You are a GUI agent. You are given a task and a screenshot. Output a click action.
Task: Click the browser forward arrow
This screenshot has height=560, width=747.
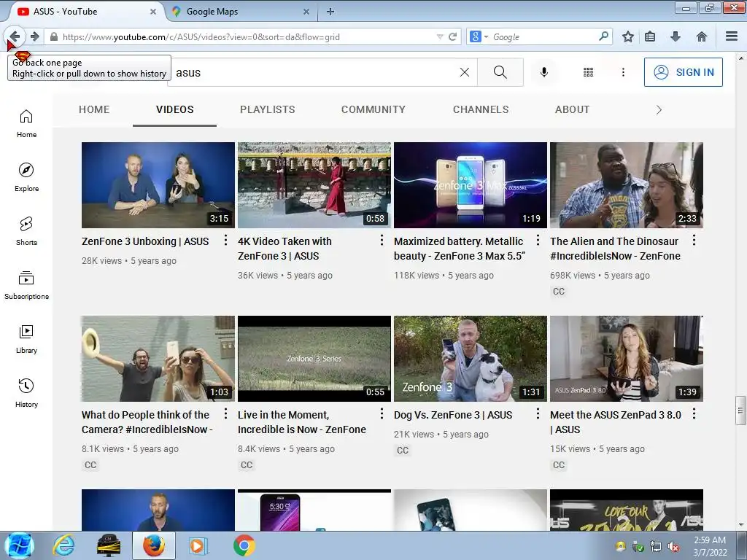coord(35,36)
